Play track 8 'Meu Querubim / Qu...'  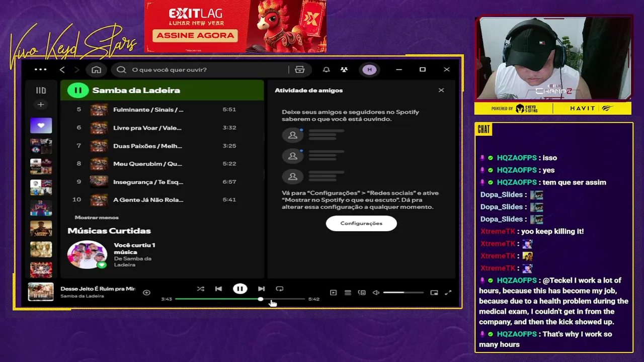162,164
